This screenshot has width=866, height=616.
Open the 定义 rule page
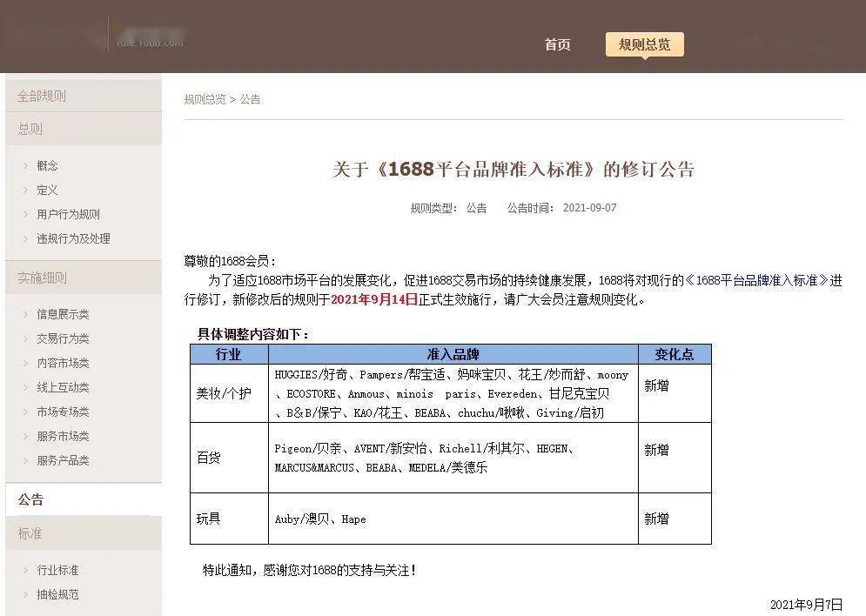48,190
